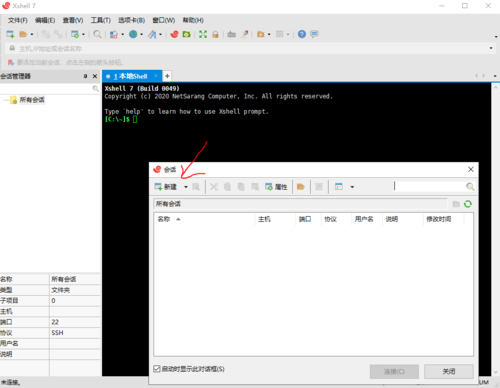Click the green refresh icon in the Sessions dialog
The image size is (500, 388).
(x=468, y=204)
